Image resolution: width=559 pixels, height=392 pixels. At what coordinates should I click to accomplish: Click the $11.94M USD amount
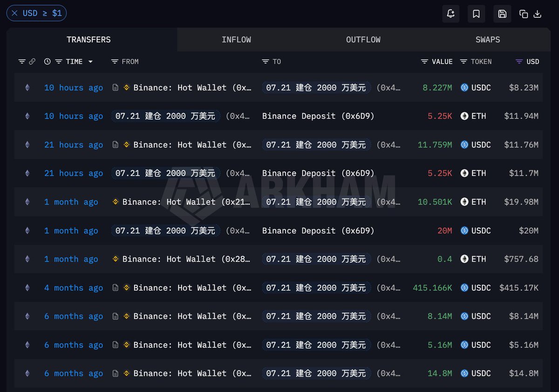coord(521,116)
